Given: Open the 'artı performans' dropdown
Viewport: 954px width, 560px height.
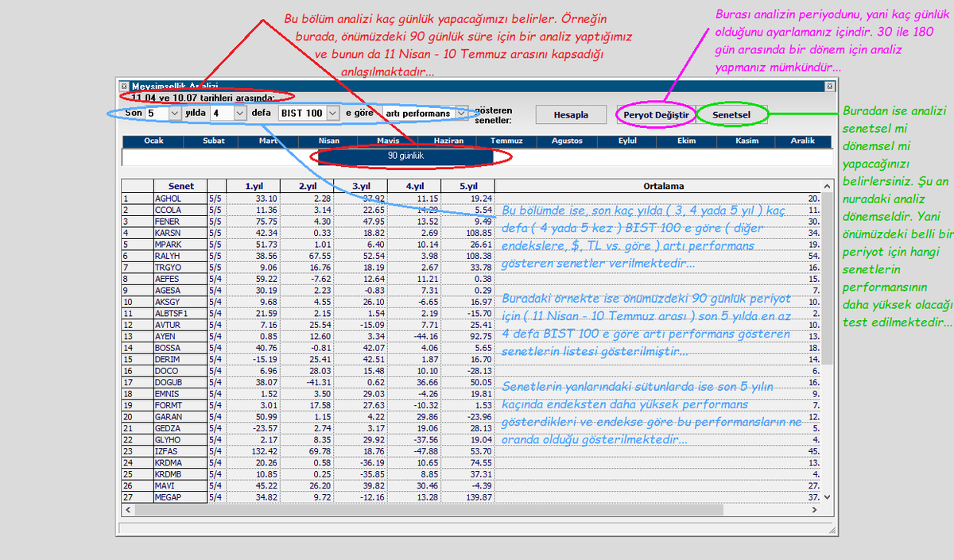Looking at the screenshot, I should tap(460, 114).
